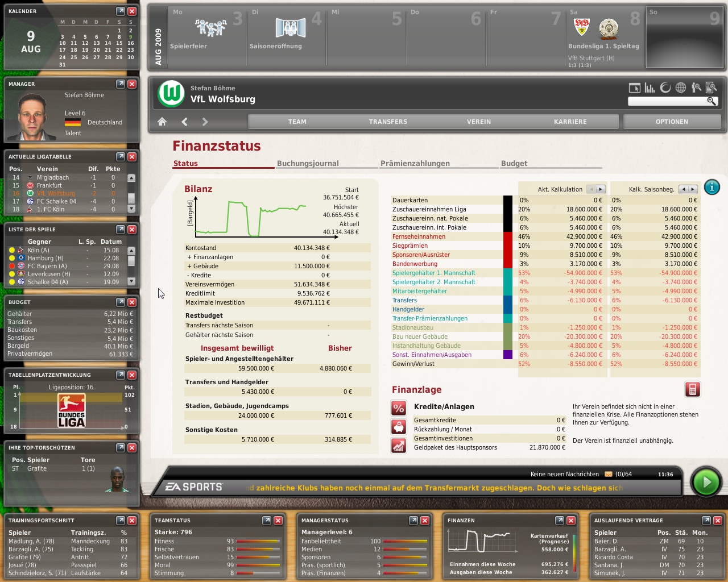Click the VfB Stuttgart crest on Saturday
This screenshot has height=582, width=728.
click(x=582, y=27)
